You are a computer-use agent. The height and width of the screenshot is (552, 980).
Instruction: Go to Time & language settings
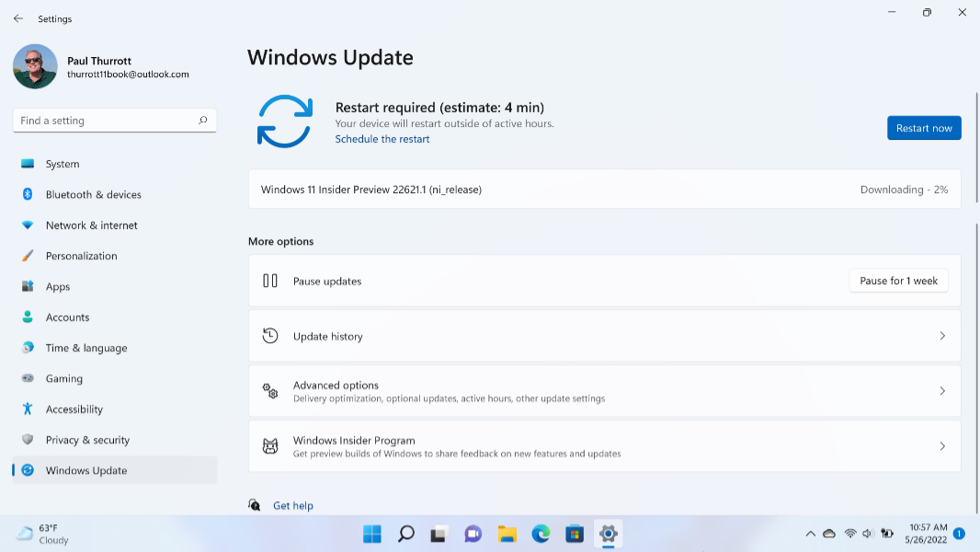point(86,348)
